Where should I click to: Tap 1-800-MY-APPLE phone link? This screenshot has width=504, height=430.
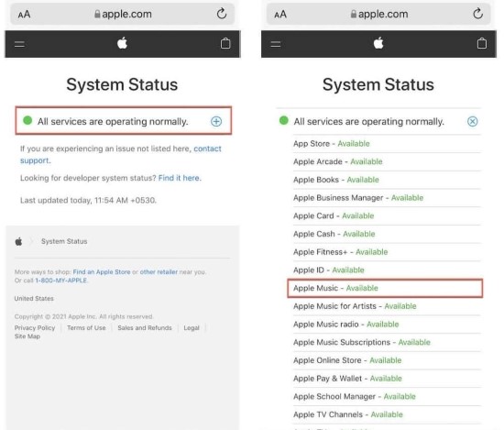(61, 281)
